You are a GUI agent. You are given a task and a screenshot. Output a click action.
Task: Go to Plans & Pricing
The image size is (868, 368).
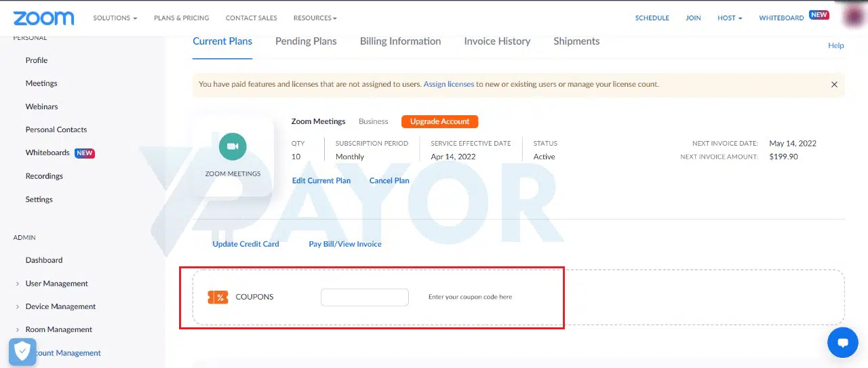181,18
